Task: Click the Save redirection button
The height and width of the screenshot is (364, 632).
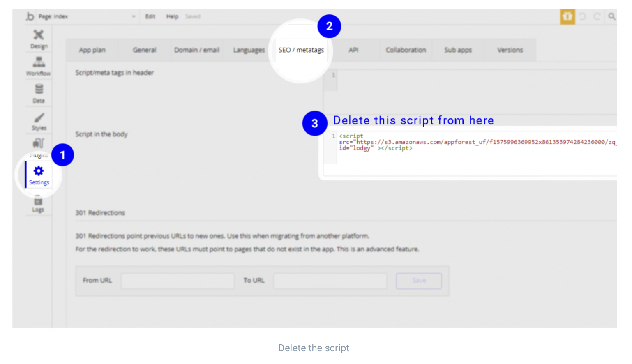Action: click(x=419, y=281)
